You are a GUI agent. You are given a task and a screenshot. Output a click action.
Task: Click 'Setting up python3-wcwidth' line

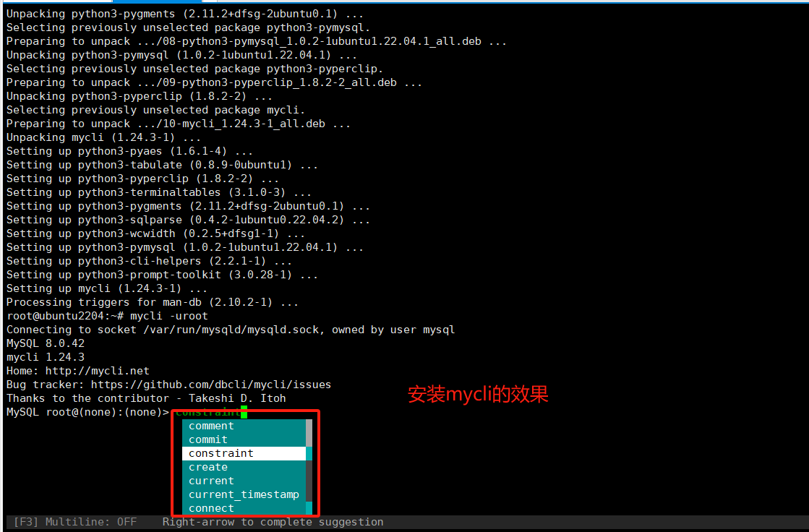[x=155, y=233]
